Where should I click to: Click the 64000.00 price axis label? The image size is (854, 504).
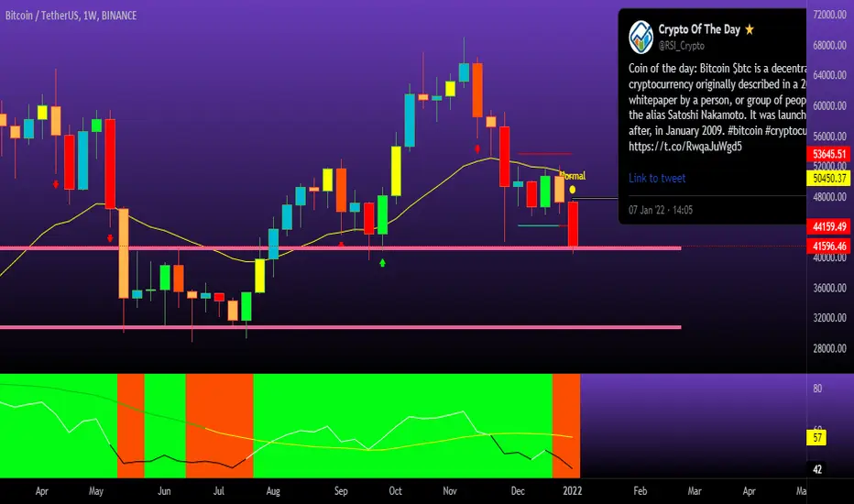click(x=829, y=75)
